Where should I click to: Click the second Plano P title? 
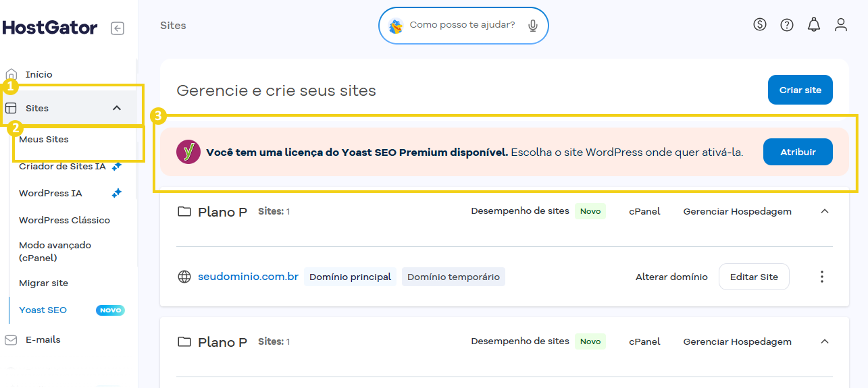click(x=222, y=342)
